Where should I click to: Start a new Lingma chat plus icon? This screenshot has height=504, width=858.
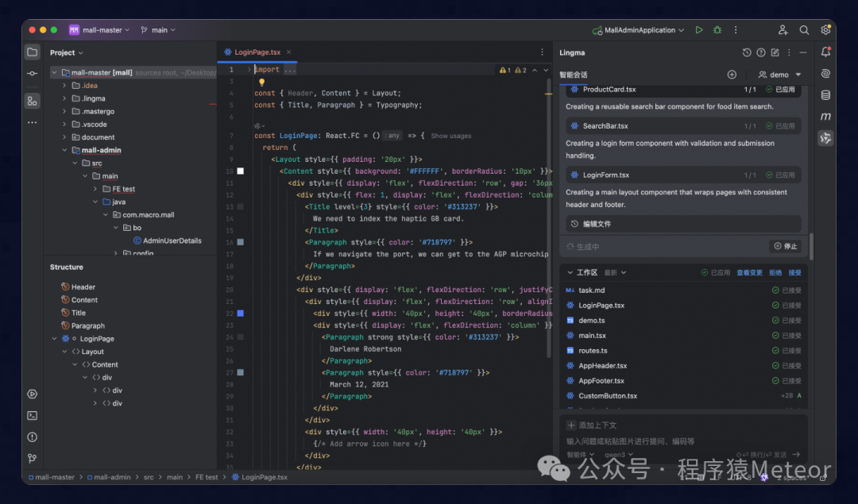[732, 75]
